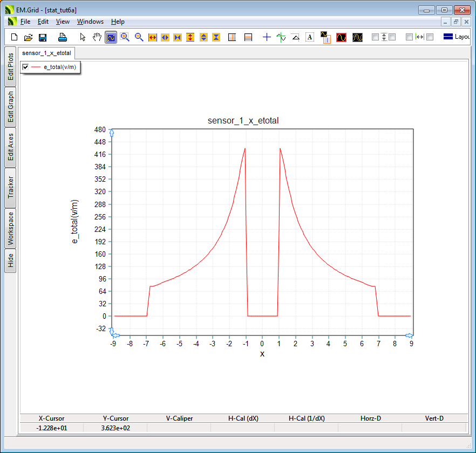Toggle the first vertical caliper checkbox
Viewport: 476px width, 453px height.
[x=376, y=37]
